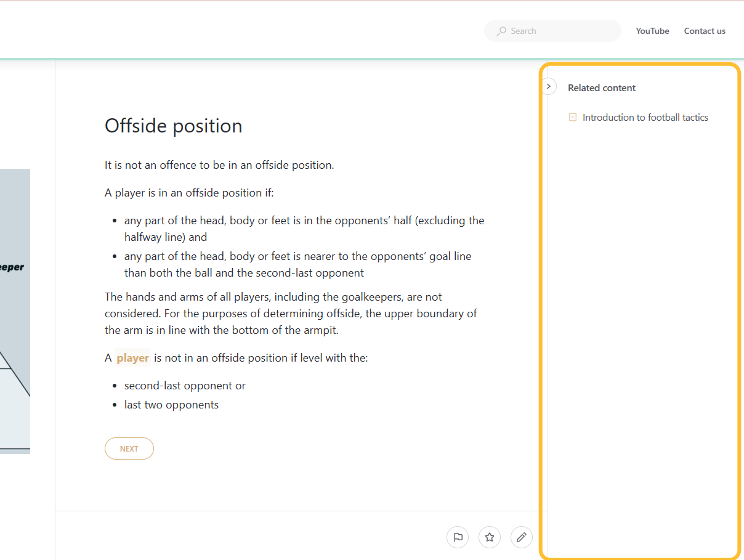
Task: Edit the page with the pencil icon
Action: click(522, 537)
